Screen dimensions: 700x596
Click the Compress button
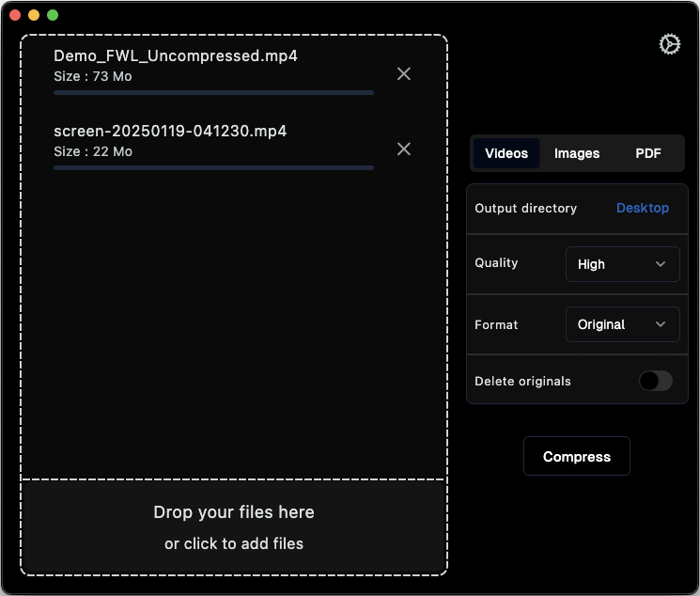[576, 456]
